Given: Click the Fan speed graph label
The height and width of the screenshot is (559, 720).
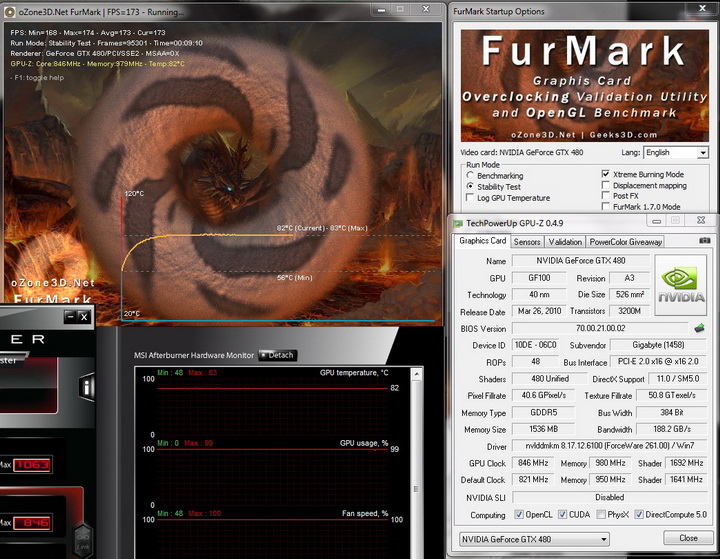Looking at the screenshot, I should click(x=365, y=514).
